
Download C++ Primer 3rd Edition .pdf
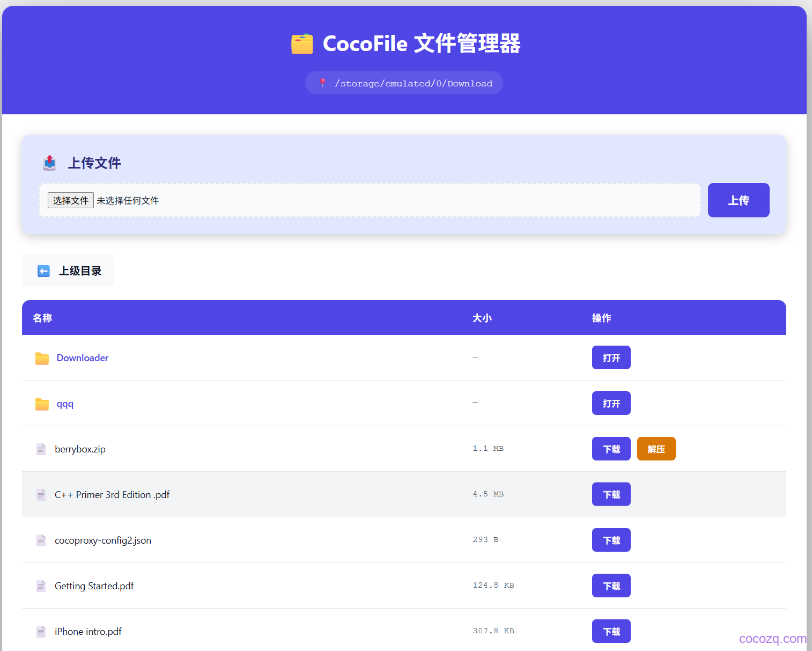(611, 495)
